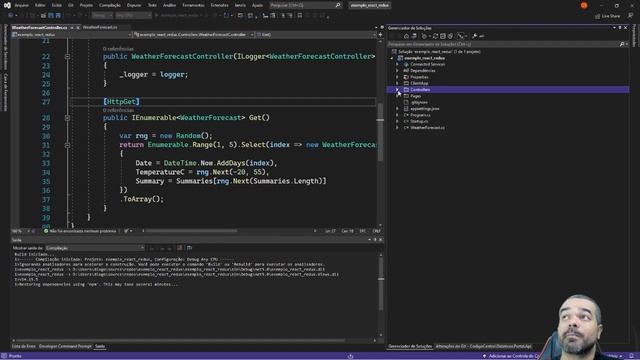Click the user account avatar icon
Screen dimensions: 640x360
[x=584, y=5]
